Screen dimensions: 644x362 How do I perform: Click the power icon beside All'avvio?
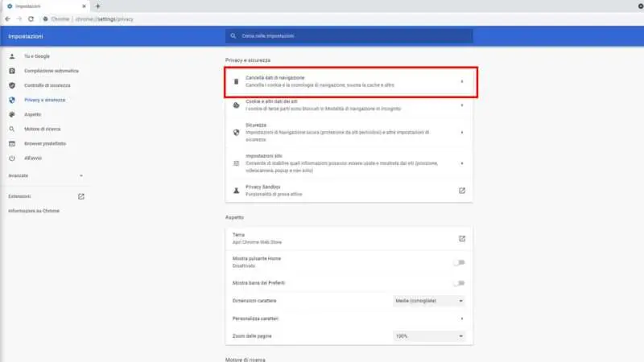pos(12,158)
